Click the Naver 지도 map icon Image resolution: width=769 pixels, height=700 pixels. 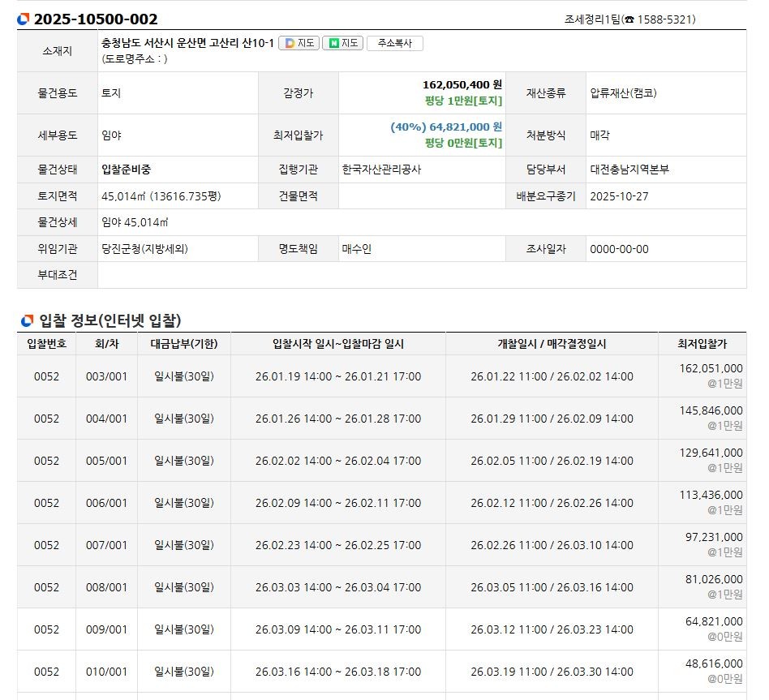341,43
